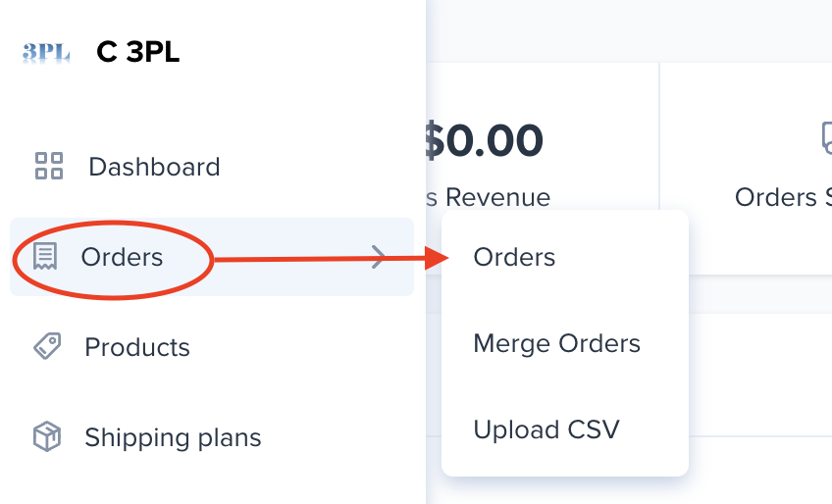Screen dimensions: 832x504
Task: Select Merge Orders from the submenu
Action: pos(556,343)
